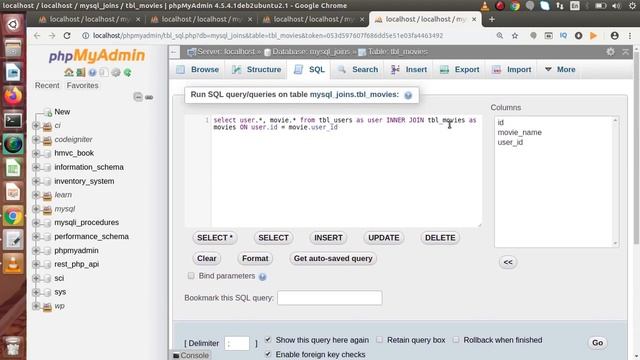Insert selected column with << button
The width and height of the screenshot is (640, 360).
tap(508, 262)
